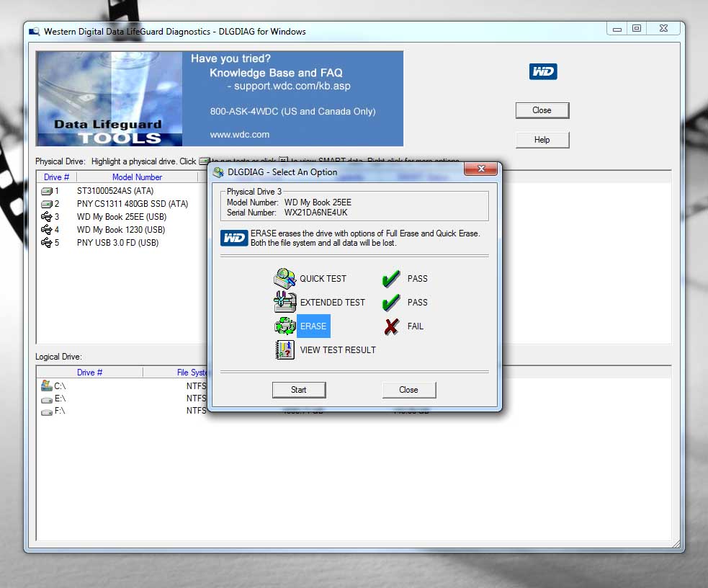The image size is (708, 588).
Task: Select the highlighted ERASE option
Action: point(313,326)
